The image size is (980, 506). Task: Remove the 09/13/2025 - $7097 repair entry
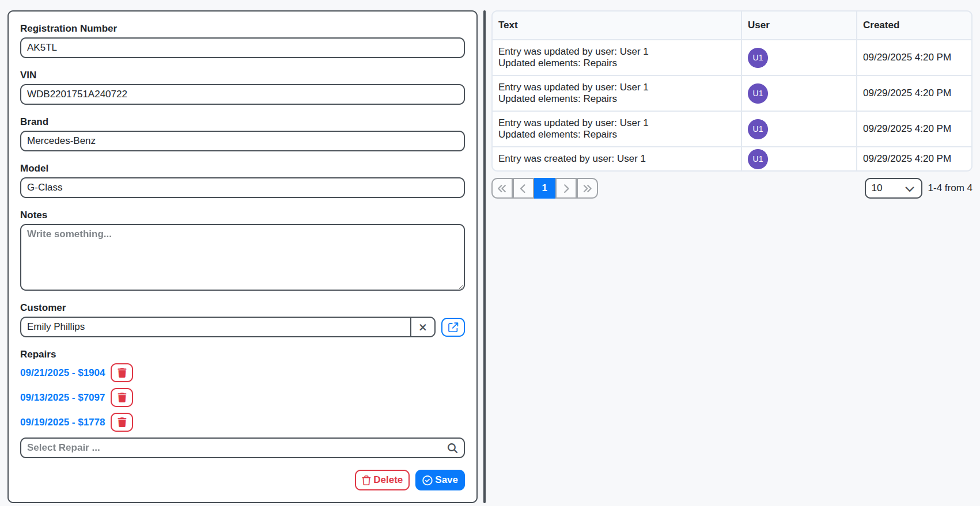[122, 398]
